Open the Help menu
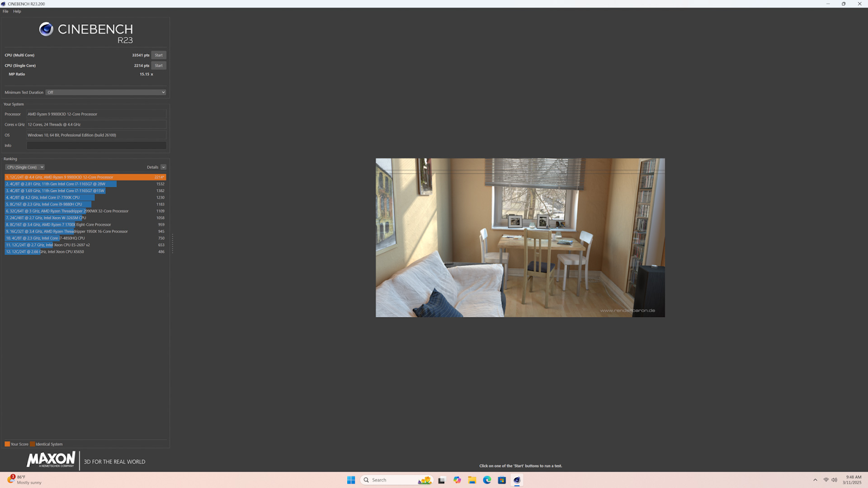This screenshot has height=488, width=868. point(17,11)
